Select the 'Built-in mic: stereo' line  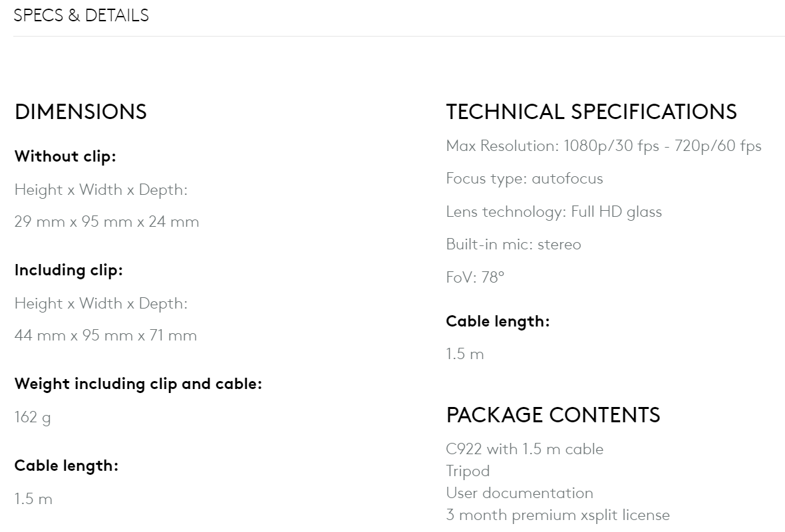(513, 245)
